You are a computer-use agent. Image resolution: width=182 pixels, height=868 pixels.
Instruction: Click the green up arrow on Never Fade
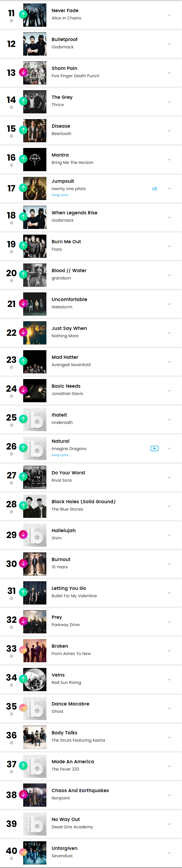pyautogui.click(x=23, y=15)
